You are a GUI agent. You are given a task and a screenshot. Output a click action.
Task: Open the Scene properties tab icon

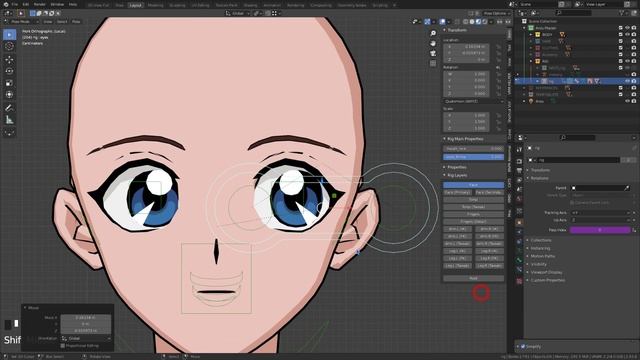pos(519,189)
